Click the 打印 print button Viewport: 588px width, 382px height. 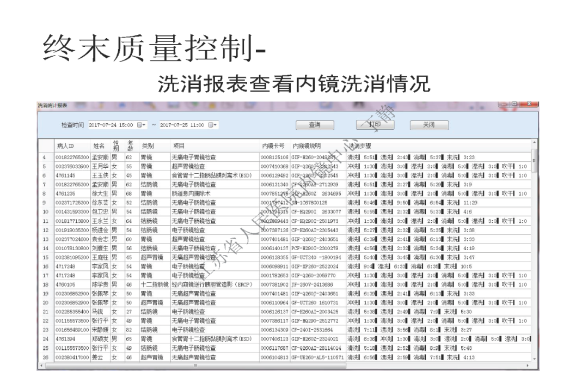coord(375,124)
